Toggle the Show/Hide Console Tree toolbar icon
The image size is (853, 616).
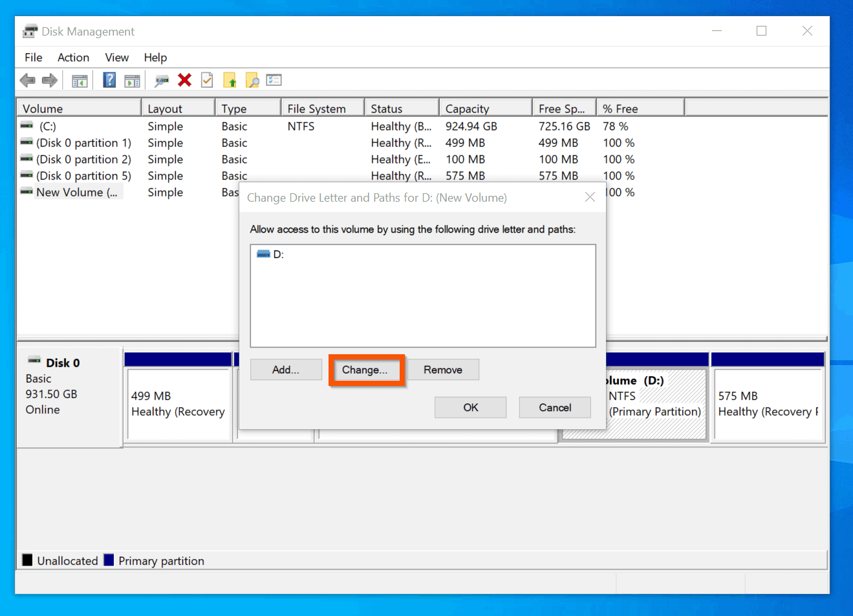coord(79,80)
